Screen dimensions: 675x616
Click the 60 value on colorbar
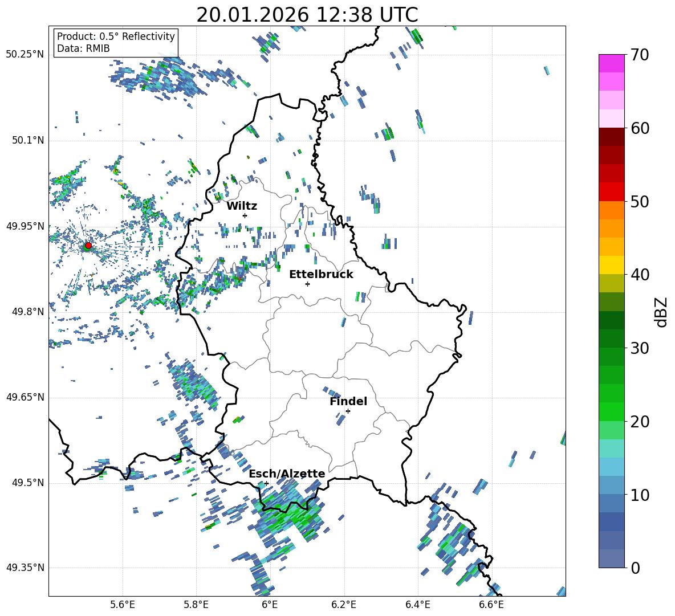640,128
